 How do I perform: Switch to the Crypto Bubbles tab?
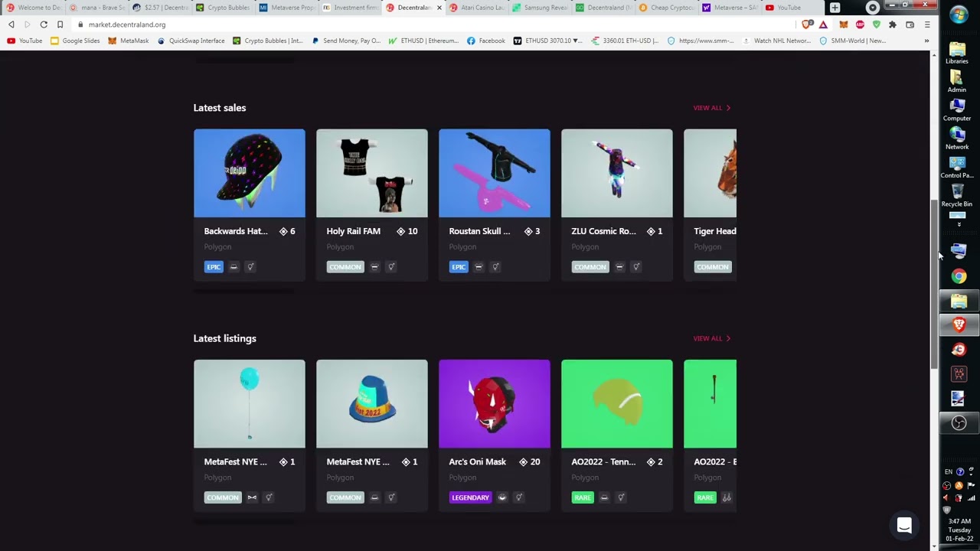tap(223, 8)
